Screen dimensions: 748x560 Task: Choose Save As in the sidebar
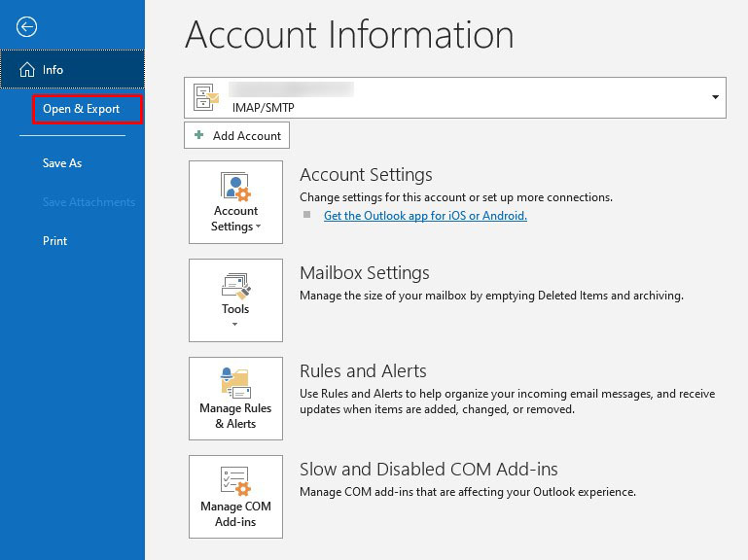click(x=62, y=163)
